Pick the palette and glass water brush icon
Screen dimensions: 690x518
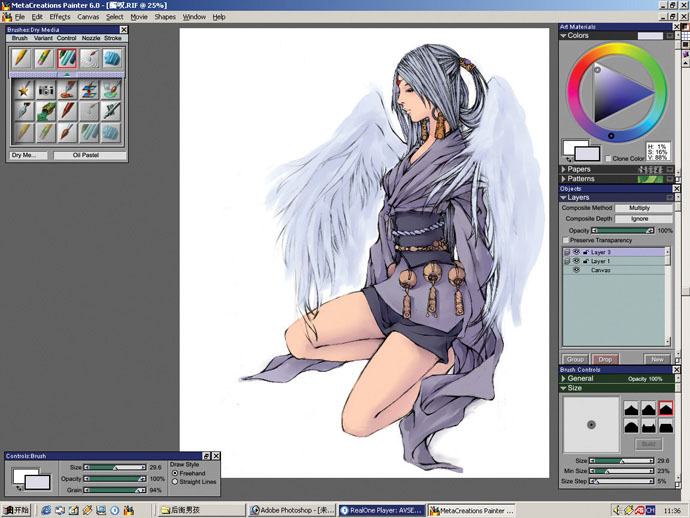tap(111, 90)
